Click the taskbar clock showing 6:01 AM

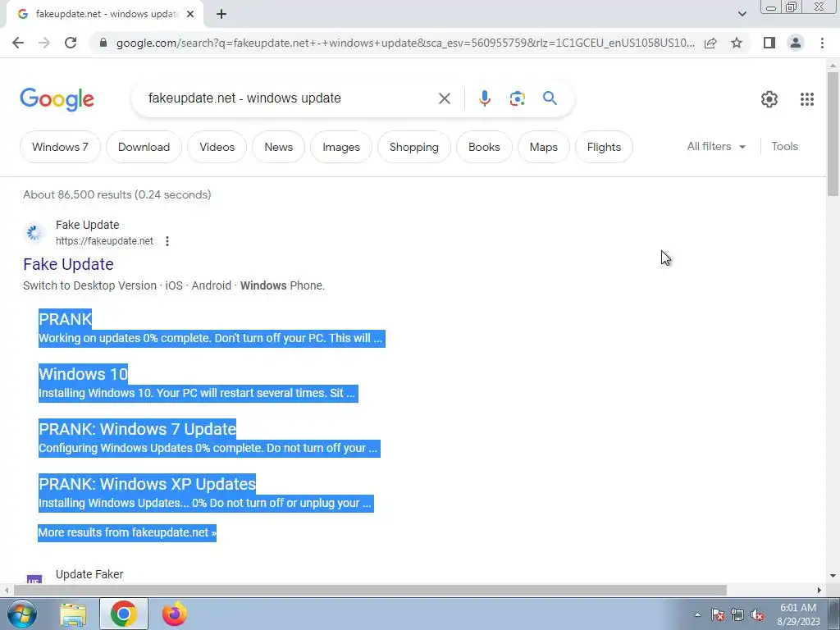[x=798, y=614]
